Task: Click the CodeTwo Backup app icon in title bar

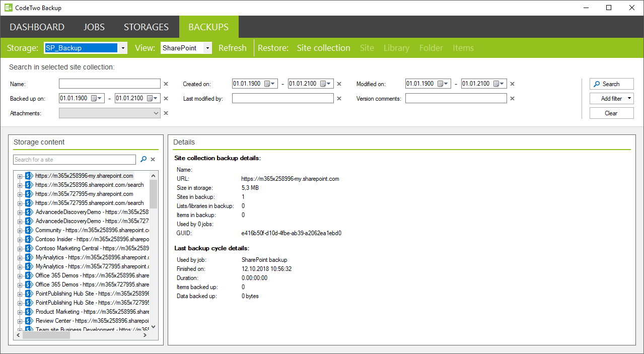Action: [9, 8]
